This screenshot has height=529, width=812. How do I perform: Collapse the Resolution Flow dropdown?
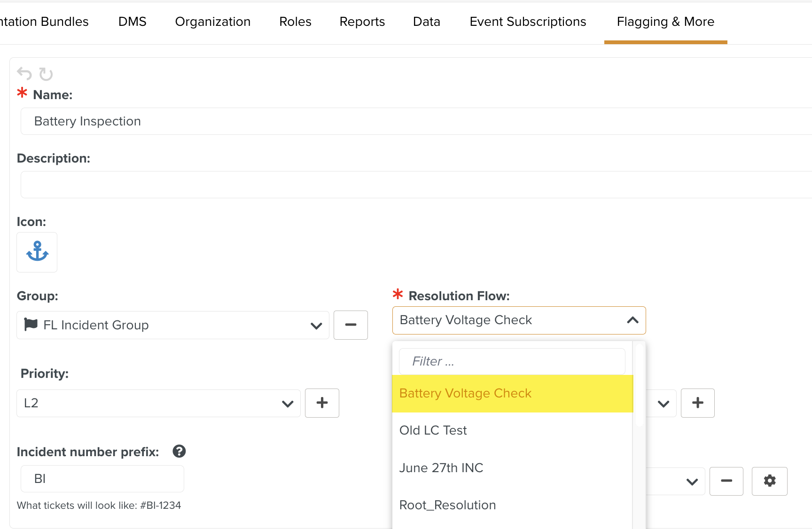[x=632, y=320]
